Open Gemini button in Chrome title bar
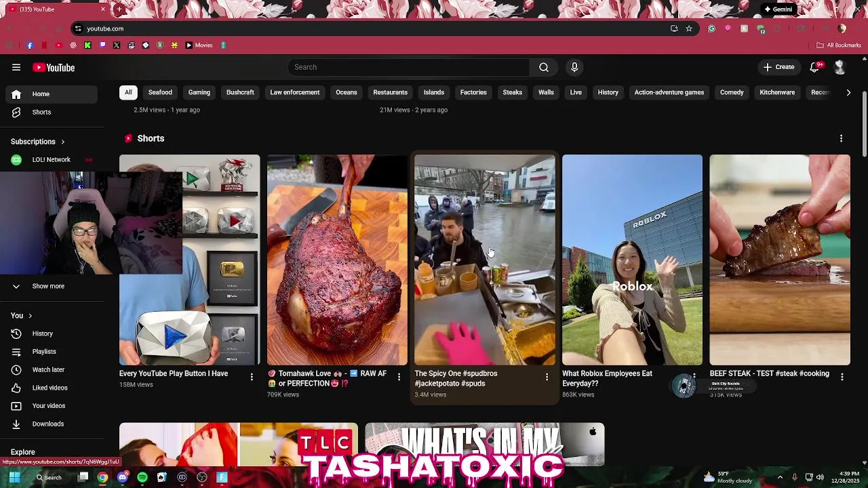The width and height of the screenshot is (868, 488). 778,9
